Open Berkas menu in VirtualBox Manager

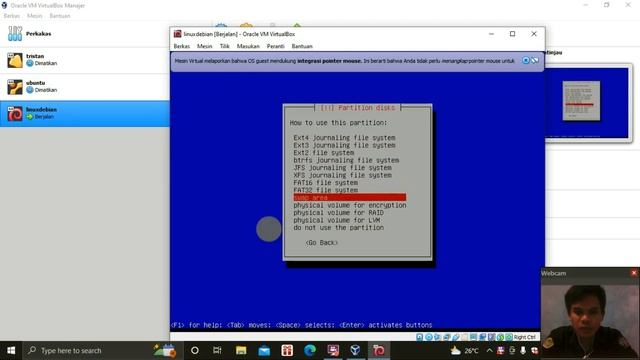pyautogui.click(x=11, y=16)
